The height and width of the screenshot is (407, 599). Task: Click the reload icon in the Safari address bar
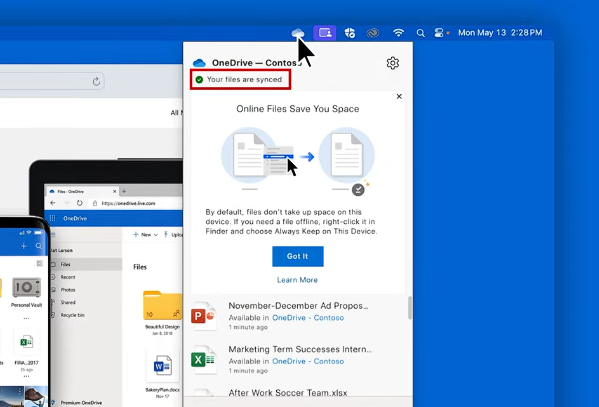coord(96,81)
